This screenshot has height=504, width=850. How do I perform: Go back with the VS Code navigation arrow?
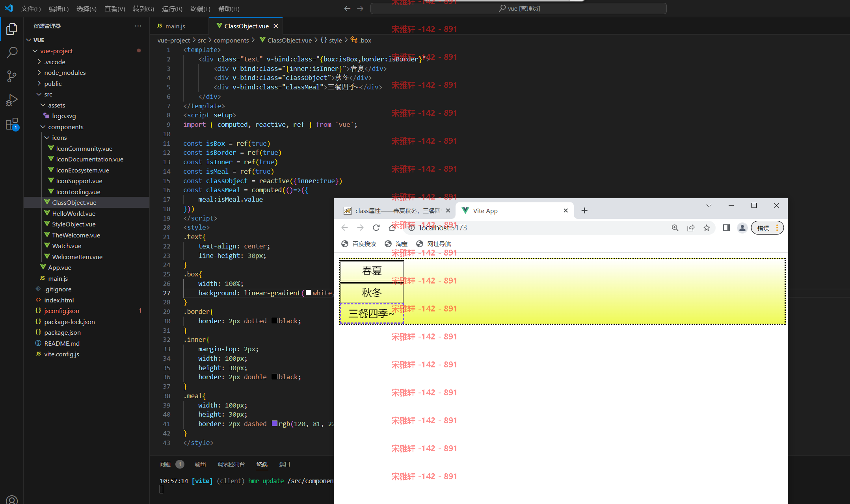(x=347, y=8)
